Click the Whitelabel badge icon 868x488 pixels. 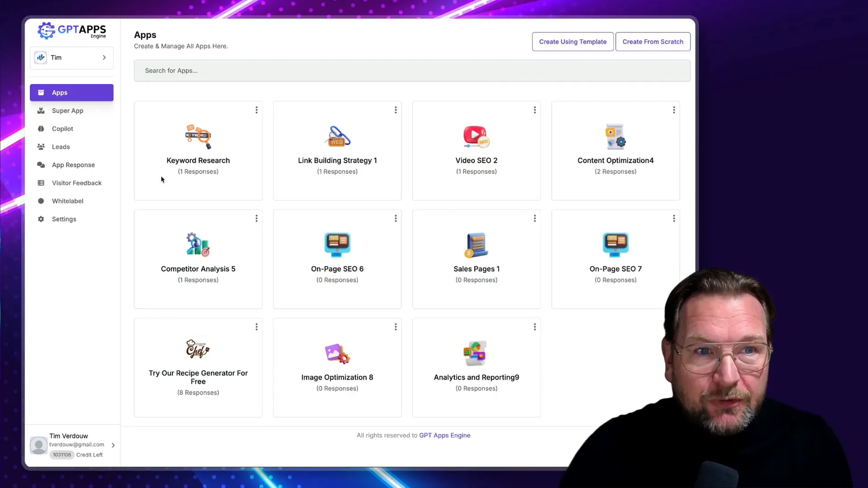41,201
